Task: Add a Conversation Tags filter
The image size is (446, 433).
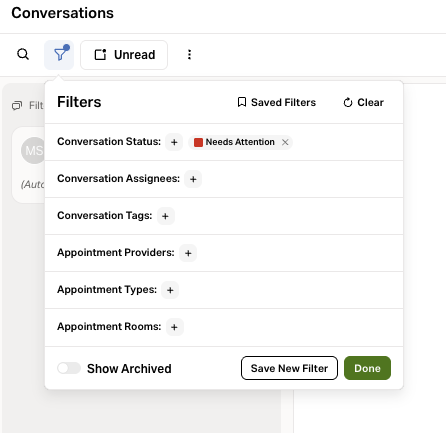Action: tap(165, 216)
